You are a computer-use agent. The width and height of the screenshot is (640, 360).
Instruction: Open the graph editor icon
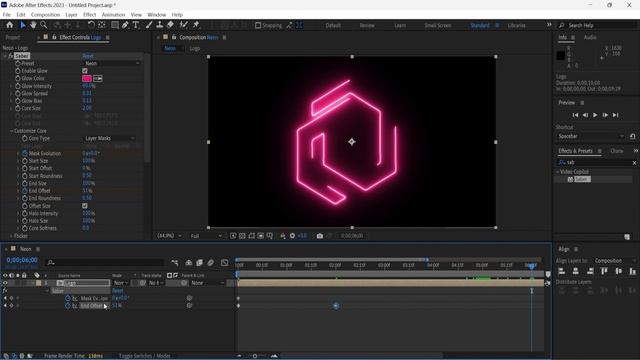(224, 262)
